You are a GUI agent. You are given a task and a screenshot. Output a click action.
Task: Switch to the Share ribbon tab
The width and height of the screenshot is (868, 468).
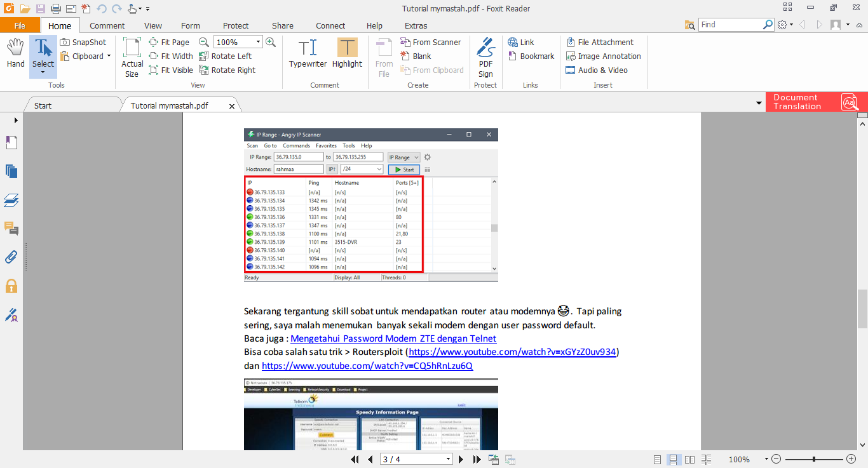point(283,25)
